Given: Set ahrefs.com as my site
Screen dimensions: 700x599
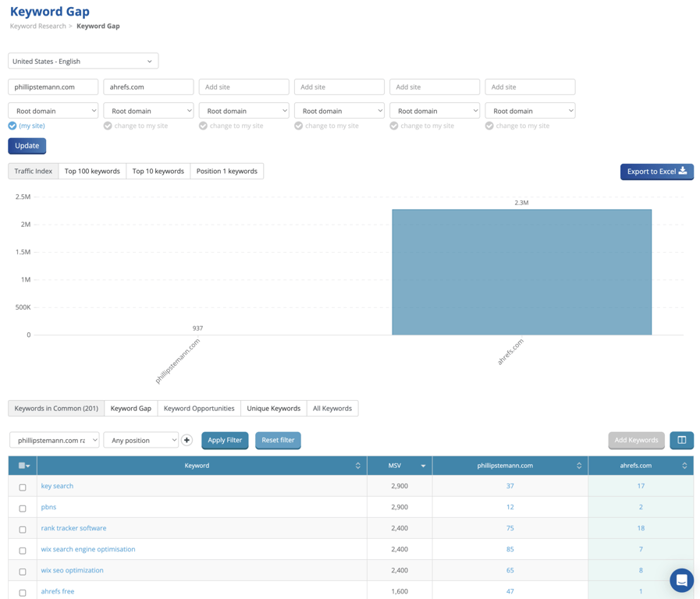Looking at the screenshot, I should [136, 126].
